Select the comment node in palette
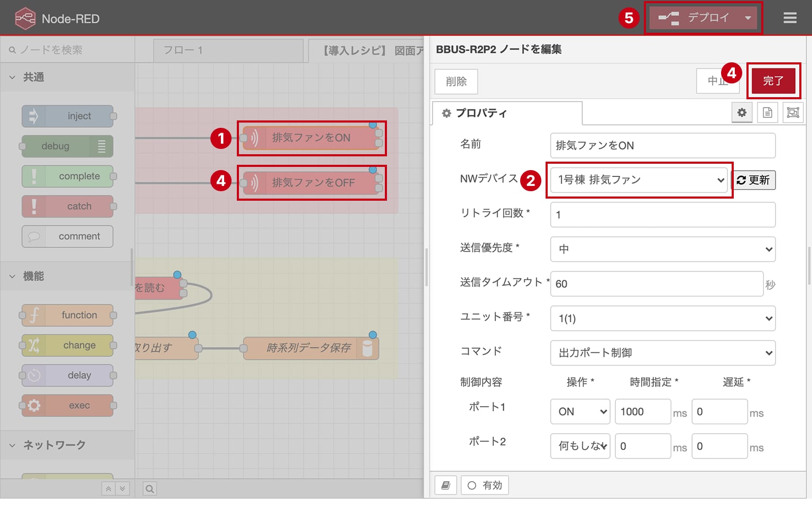The width and height of the screenshot is (812, 506). (68, 237)
